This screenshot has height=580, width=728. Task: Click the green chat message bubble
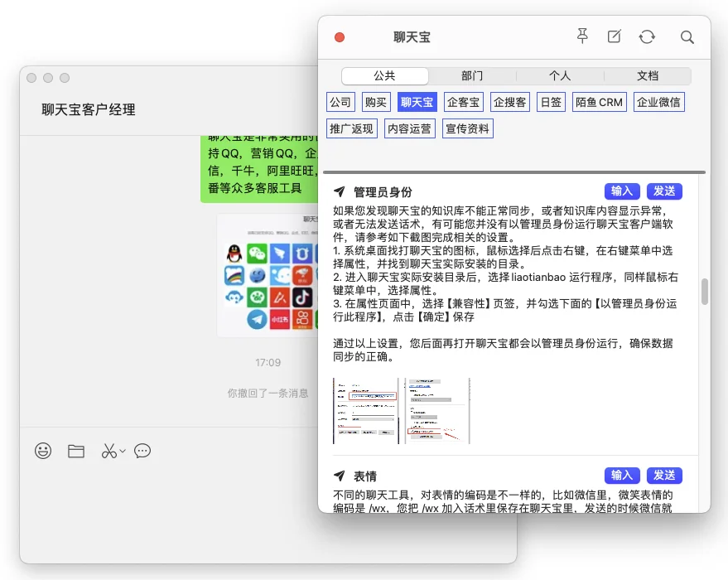(259, 169)
